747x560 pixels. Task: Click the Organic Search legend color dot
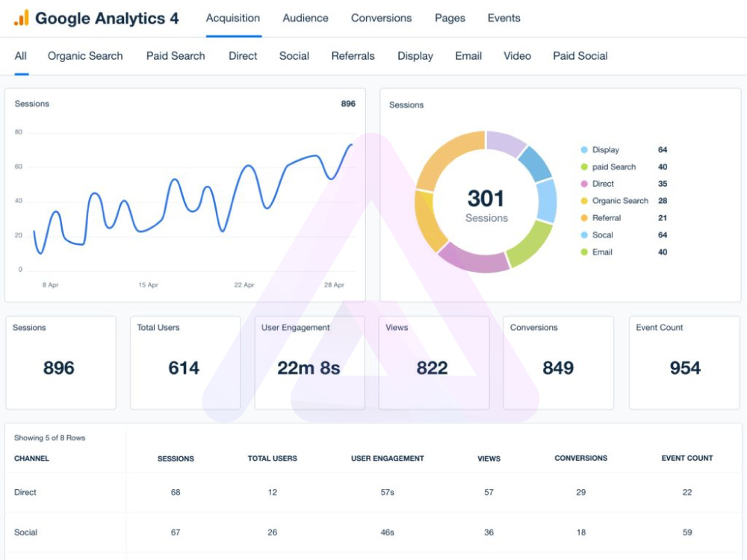[584, 201]
